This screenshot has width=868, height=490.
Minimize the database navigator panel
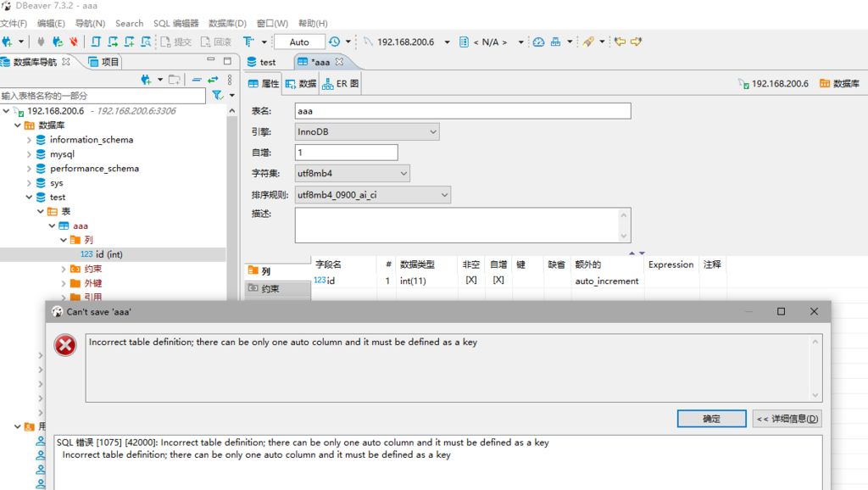click(211, 60)
